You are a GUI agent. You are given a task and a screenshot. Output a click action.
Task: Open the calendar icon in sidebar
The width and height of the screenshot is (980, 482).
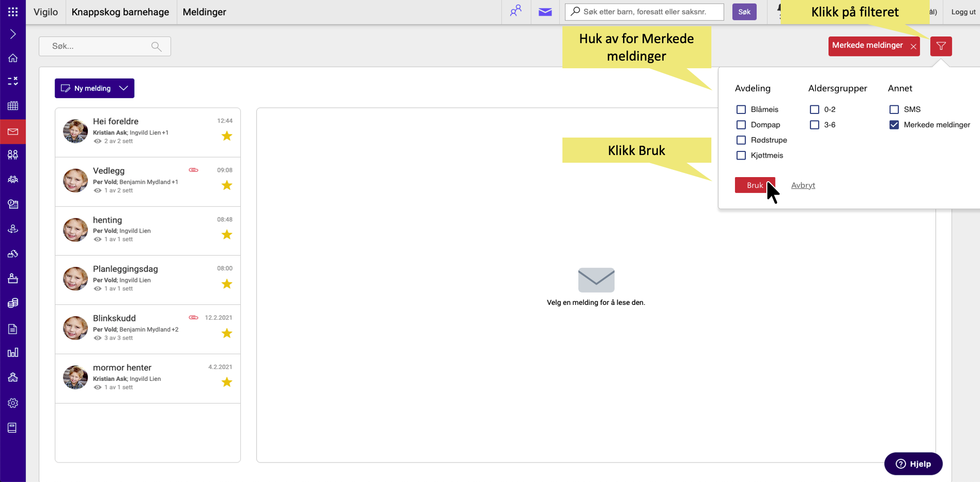click(13, 106)
